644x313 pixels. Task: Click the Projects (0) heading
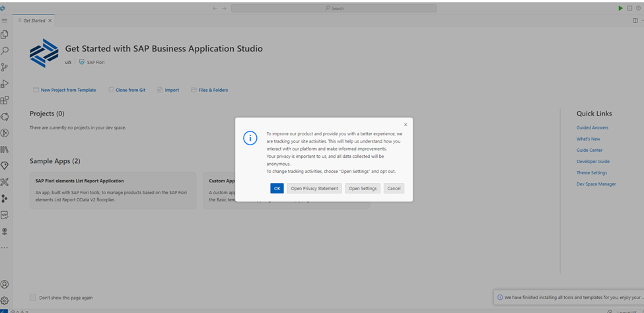[47, 114]
